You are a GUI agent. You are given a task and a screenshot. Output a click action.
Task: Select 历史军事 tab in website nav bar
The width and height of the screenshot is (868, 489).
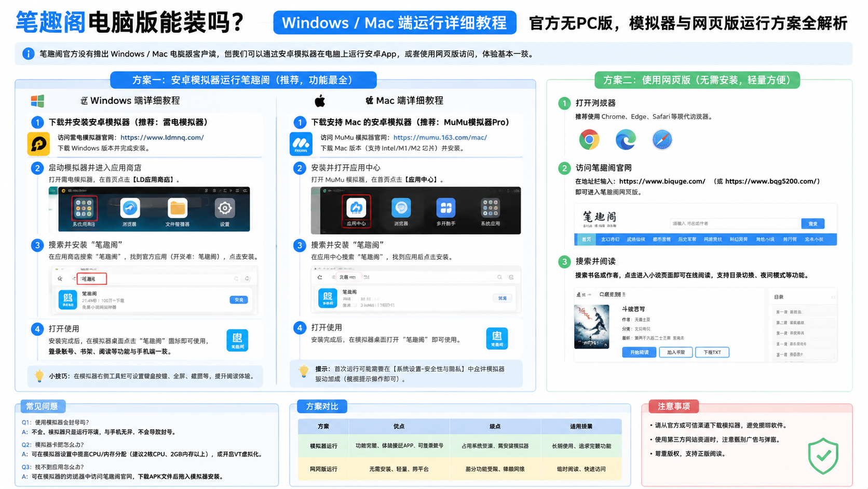687,240
